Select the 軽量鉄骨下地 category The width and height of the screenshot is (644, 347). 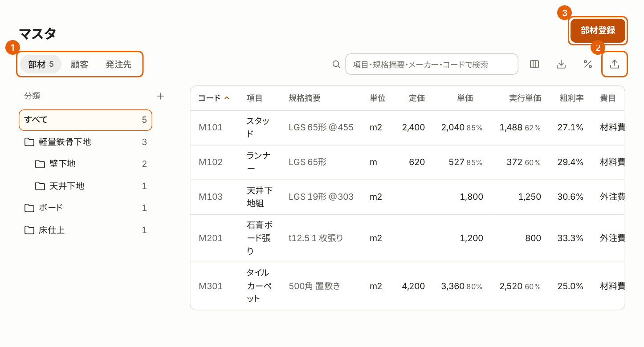86,142
